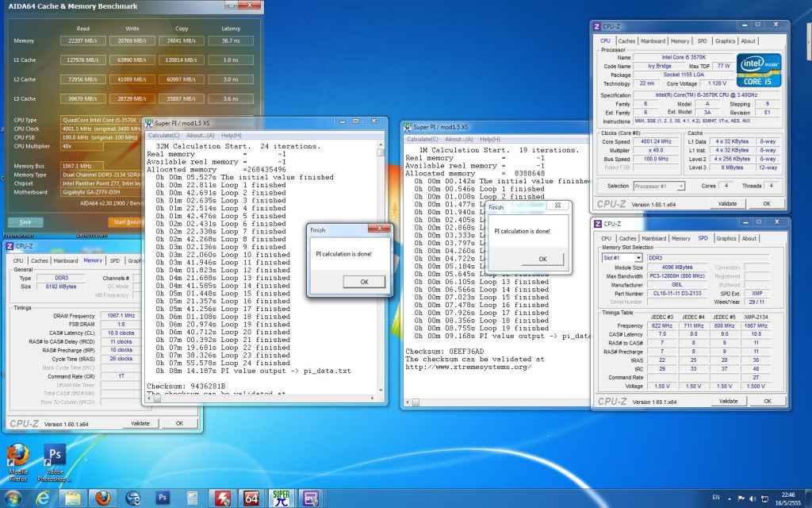Click DRAM Frequency 1067.1 MHz in CPU-Z Memory
The width and height of the screenshot is (812, 508).
click(121, 316)
